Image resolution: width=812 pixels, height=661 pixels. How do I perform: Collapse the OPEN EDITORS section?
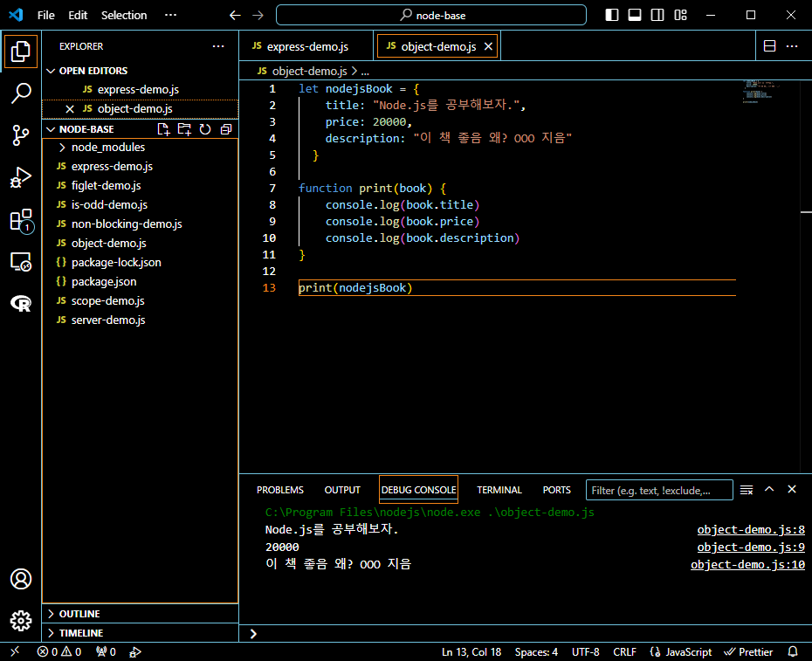pyautogui.click(x=51, y=71)
